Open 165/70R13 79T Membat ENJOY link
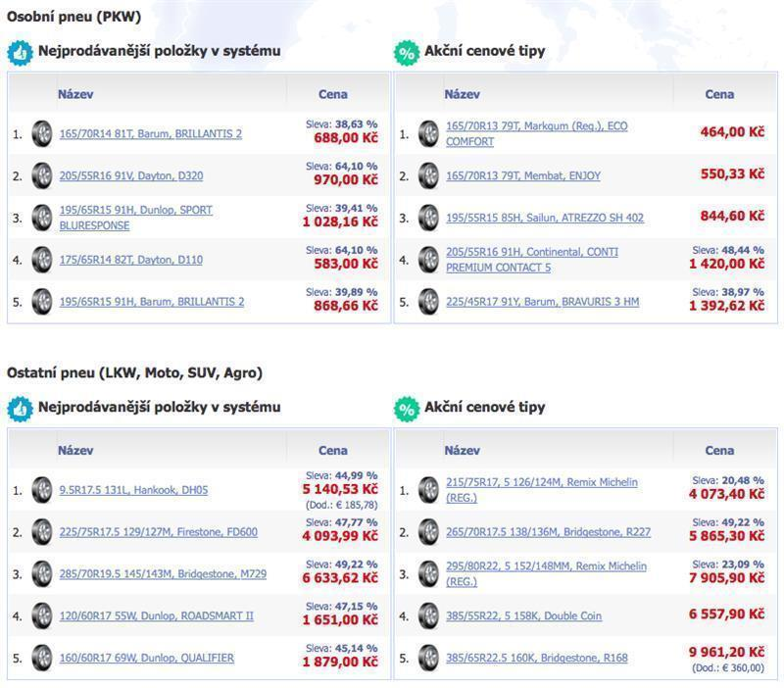Screen dimensions: 784x688 [x=523, y=176]
